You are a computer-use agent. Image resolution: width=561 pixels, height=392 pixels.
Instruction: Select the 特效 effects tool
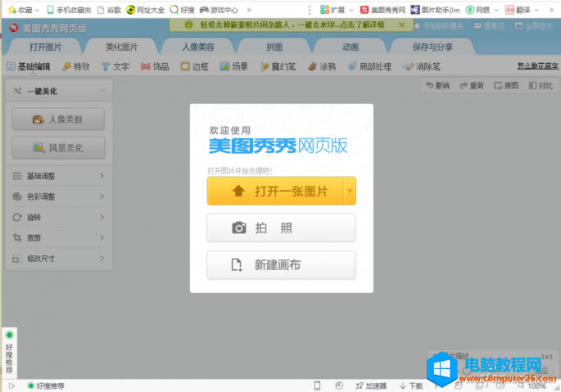[75, 65]
